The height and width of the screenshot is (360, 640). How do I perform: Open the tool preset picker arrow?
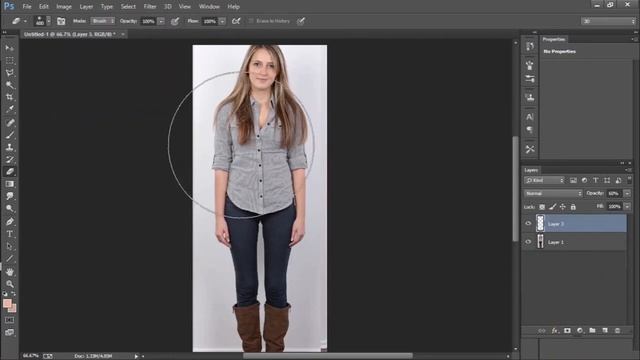tap(25, 21)
